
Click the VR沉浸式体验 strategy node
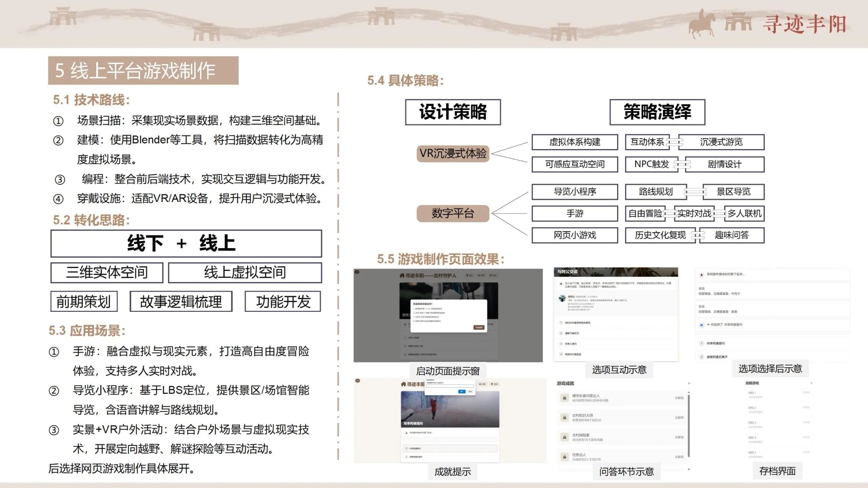coord(453,154)
